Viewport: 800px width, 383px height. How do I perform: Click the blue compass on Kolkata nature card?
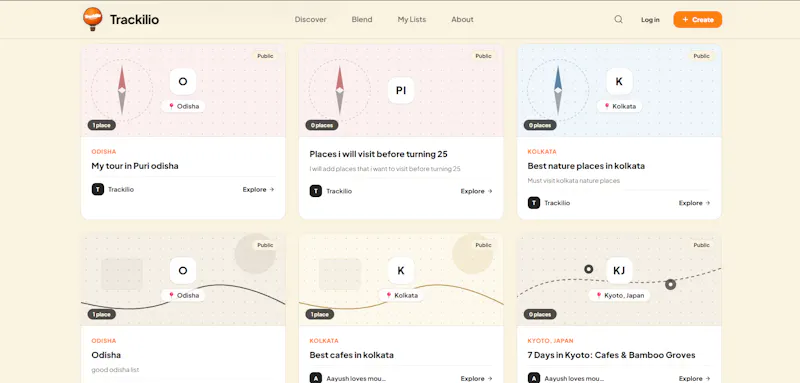(558, 90)
